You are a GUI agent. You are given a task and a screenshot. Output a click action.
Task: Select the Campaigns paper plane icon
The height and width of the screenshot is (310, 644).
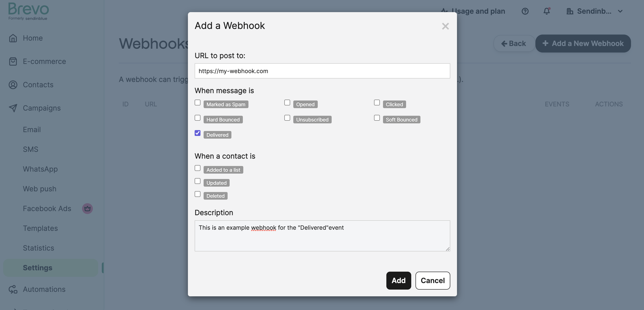pos(13,108)
